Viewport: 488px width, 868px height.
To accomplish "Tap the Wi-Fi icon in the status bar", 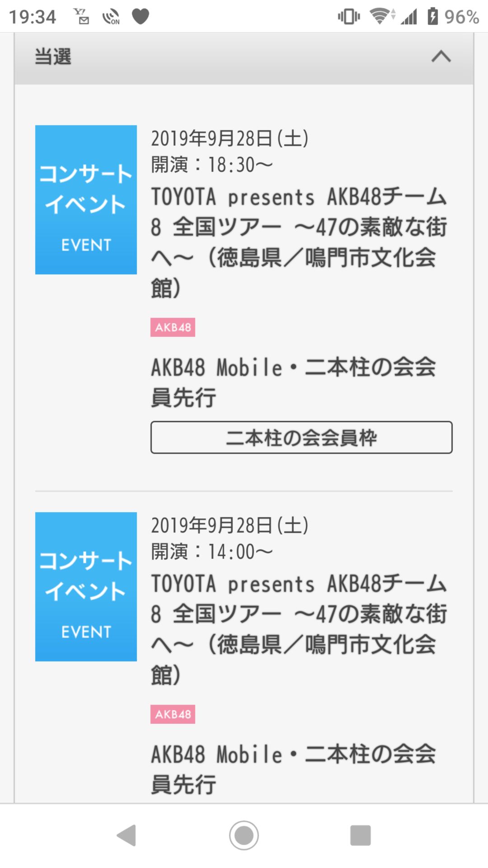I will (x=381, y=17).
